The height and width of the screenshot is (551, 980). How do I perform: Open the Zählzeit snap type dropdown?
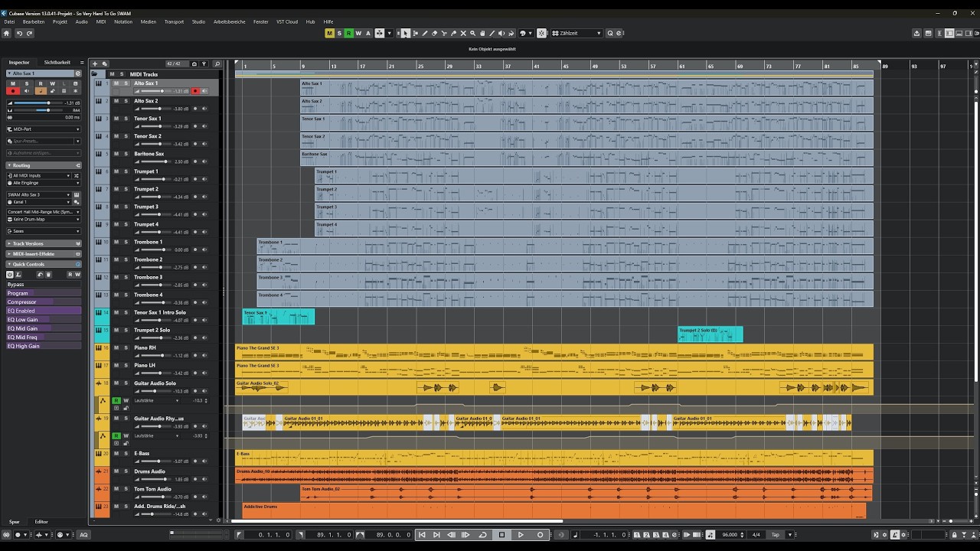tap(577, 33)
